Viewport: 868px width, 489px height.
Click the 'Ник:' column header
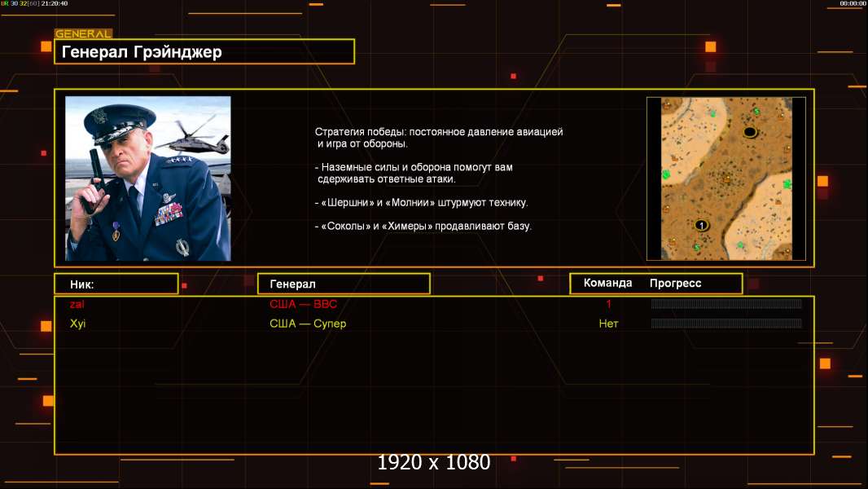[116, 284]
